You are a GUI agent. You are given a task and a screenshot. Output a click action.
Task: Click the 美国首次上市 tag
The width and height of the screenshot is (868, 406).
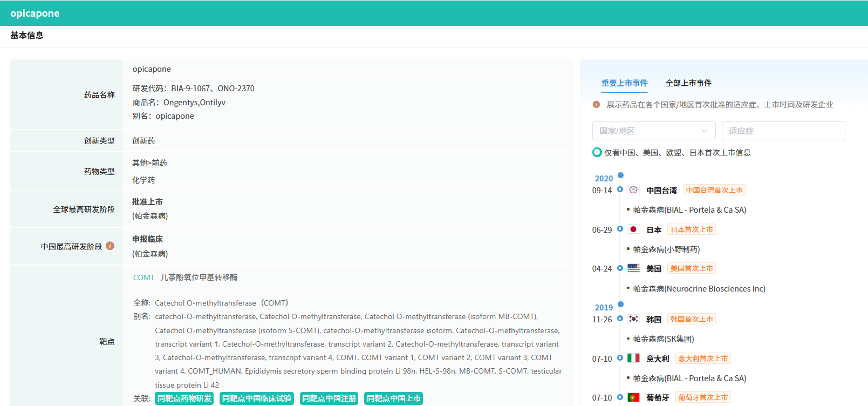coord(692,268)
